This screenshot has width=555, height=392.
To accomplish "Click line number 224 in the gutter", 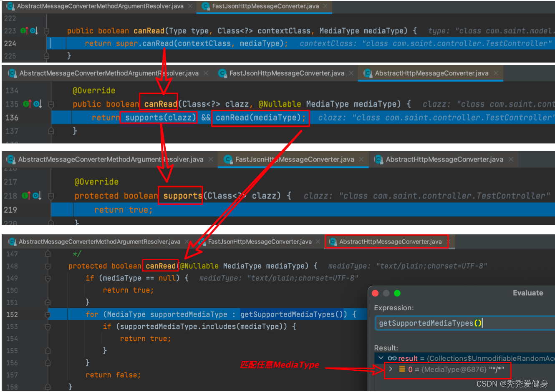I will (10, 43).
